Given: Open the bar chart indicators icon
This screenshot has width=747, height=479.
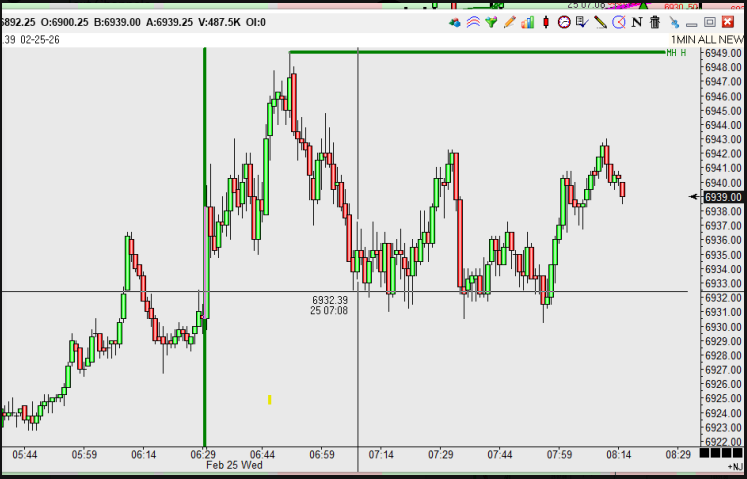Looking at the screenshot, I should click(x=527, y=22).
